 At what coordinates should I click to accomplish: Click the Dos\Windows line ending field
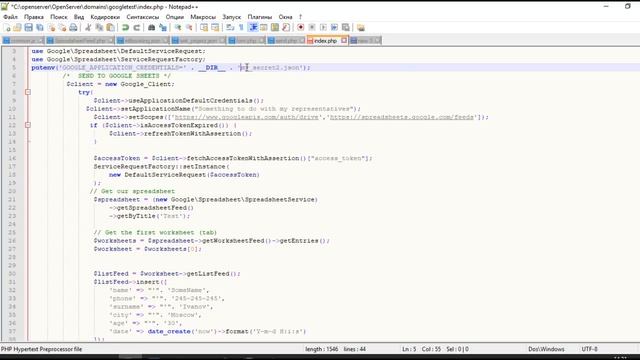pos(546,349)
